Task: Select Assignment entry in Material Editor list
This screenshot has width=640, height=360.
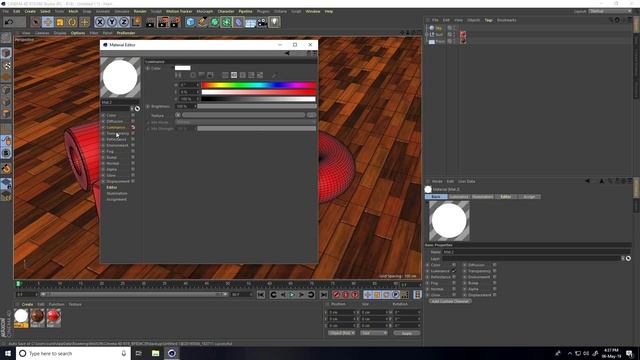Action: [x=116, y=200]
